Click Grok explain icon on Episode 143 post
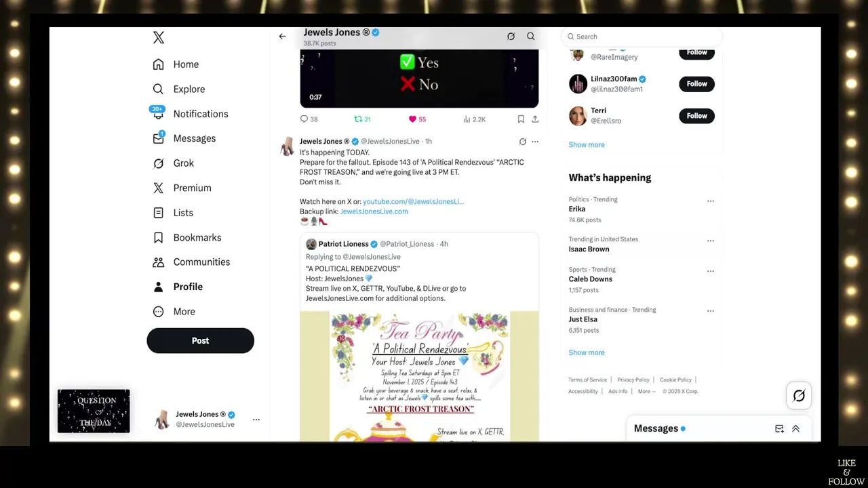 (522, 142)
